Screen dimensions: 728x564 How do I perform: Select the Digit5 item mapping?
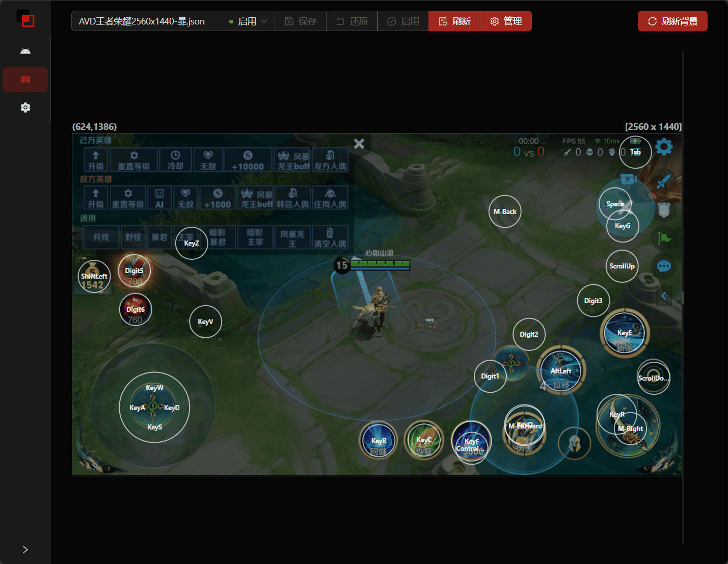134,271
